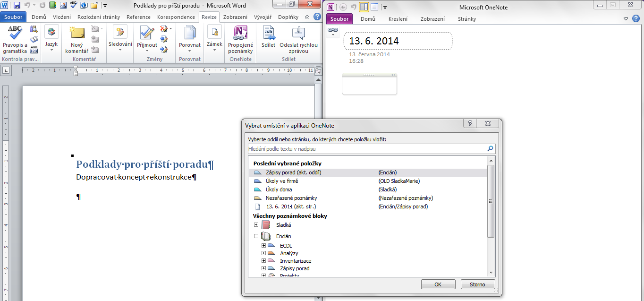Click the Sdílet icon in Word ribbon
Image resolution: width=644 pixels, height=301 pixels.
click(268, 37)
